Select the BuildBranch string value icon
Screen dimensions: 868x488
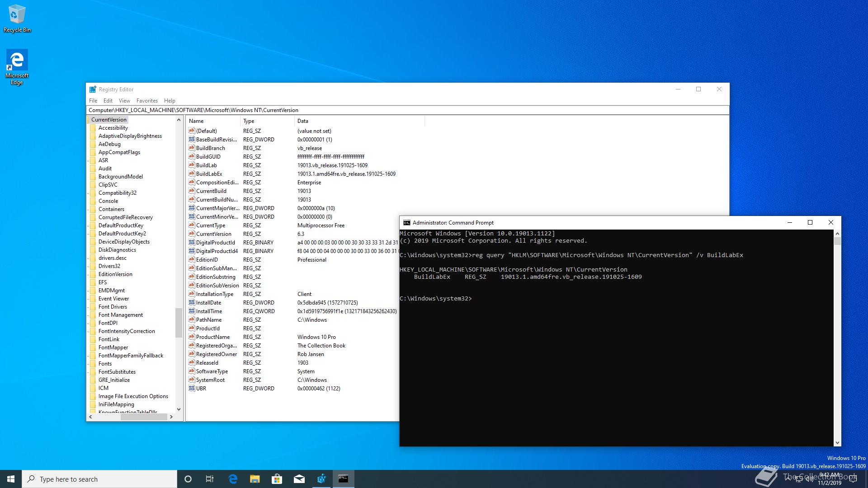192,148
